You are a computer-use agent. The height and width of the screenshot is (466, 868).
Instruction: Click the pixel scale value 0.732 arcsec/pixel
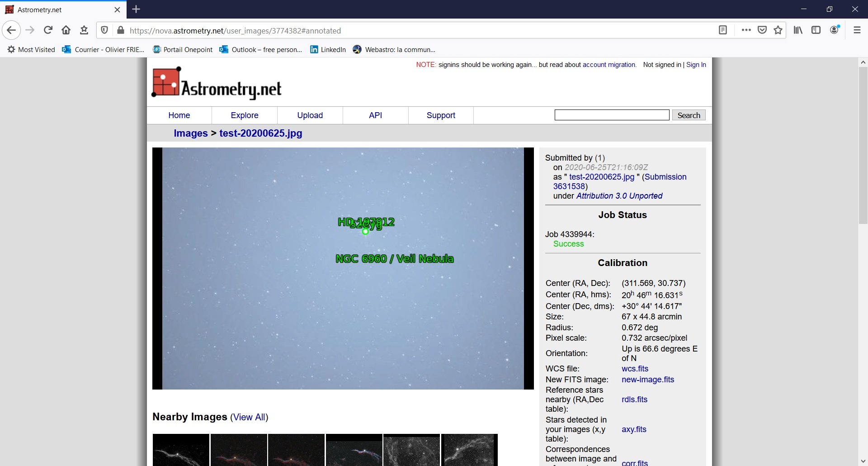654,338
